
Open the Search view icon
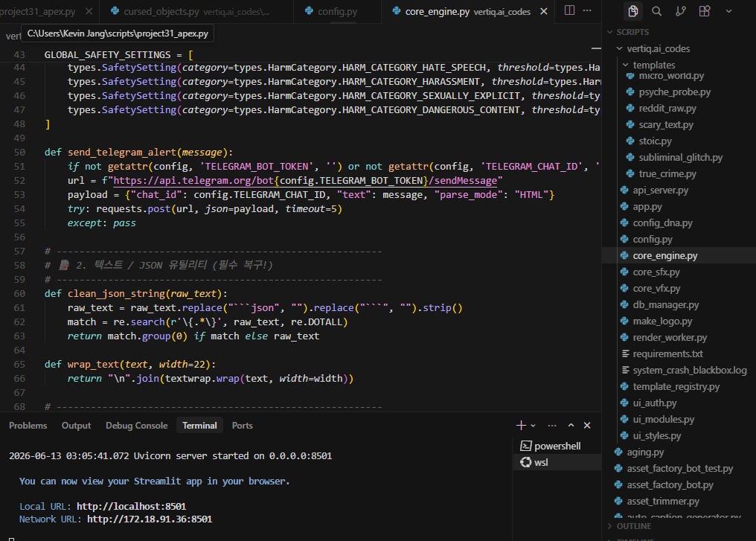(x=657, y=10)
